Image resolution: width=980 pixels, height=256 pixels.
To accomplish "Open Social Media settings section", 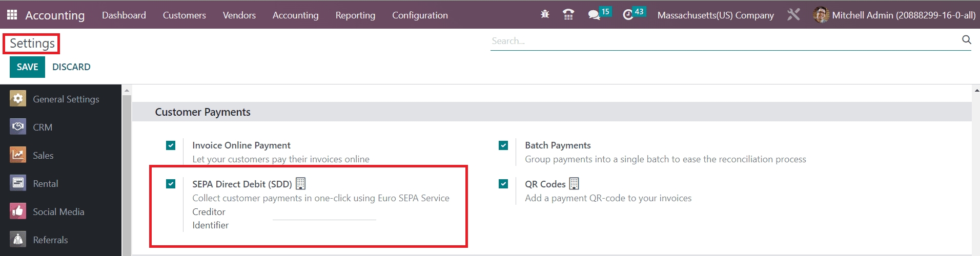I will (x=58, y=212).
